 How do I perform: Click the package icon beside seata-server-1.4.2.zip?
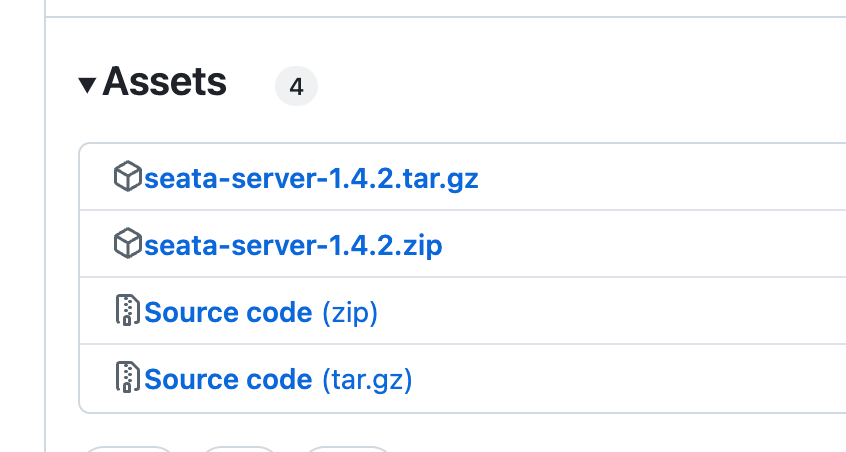coord(128,243)
